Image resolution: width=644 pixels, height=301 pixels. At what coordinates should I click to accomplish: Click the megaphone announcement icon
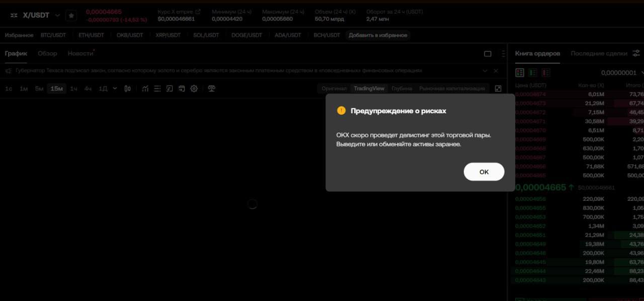(9, 71)
